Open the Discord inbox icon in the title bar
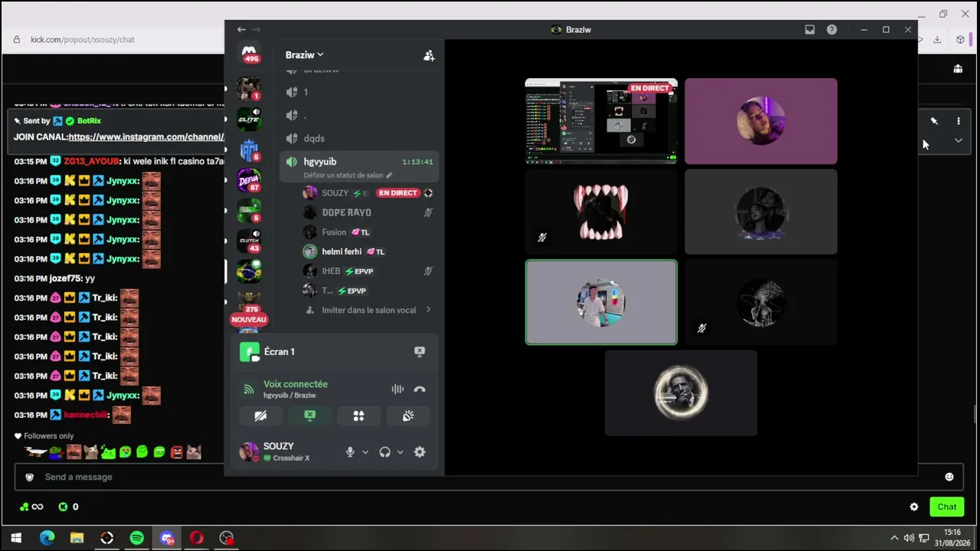Screen dimensions: 980x551 click(x=809, y=30)
